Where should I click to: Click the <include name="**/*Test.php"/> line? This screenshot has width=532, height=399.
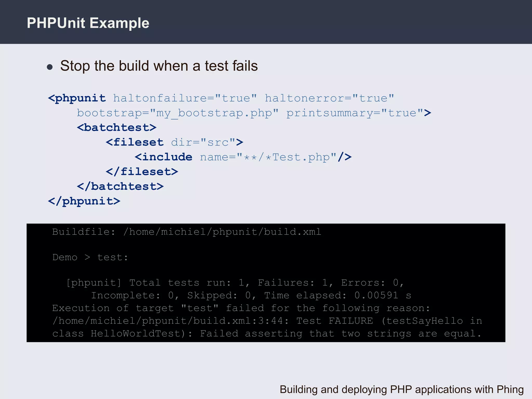[243, 157]
